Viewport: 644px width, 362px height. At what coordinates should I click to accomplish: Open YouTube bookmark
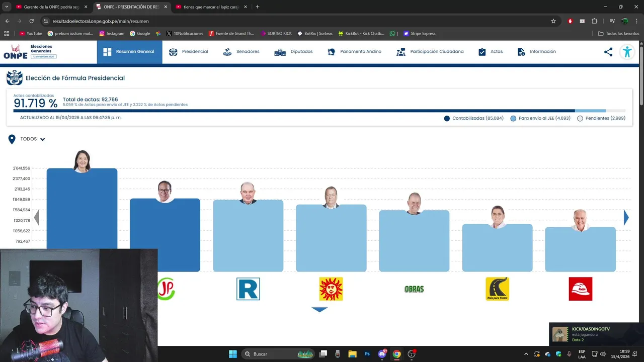[x=31, y=34]
